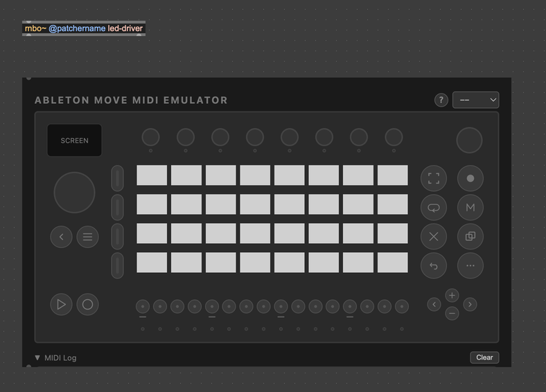Click the Clear button
This screenshot has width=546, height=392.
coord(484,357)
